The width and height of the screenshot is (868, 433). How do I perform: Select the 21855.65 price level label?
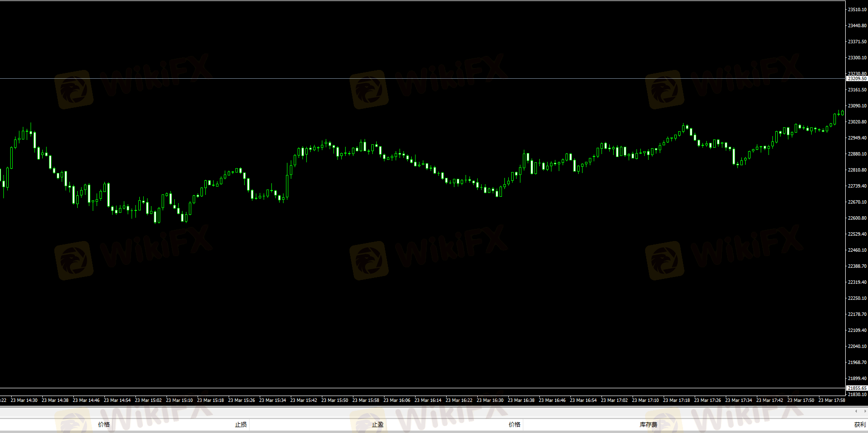[857, 388]
